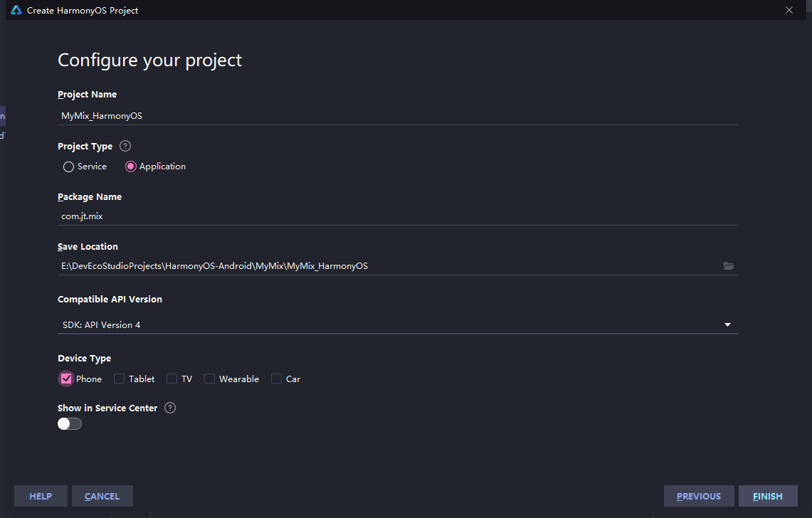Open the Save Location folder browser

coord(729,265)
